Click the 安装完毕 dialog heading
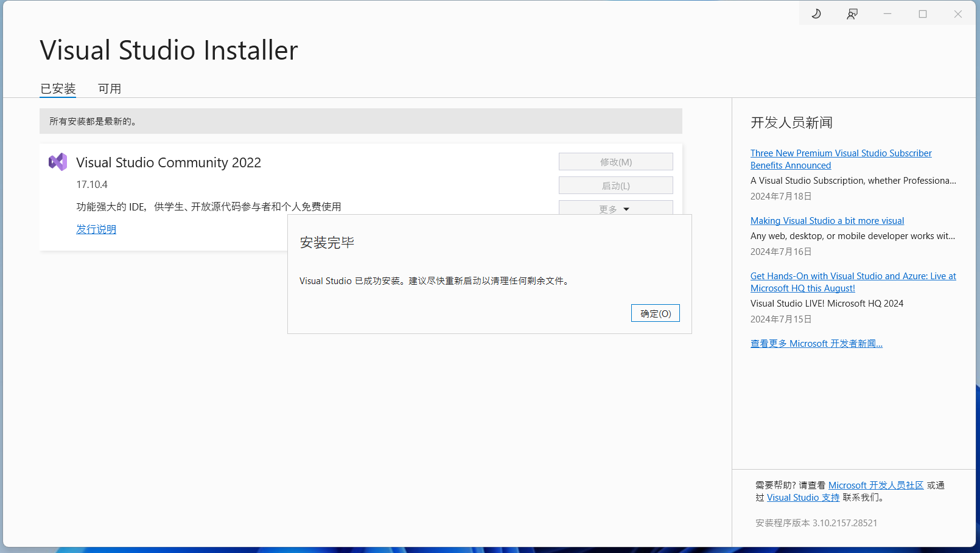This screenshot has height=553, width=980. pos(327,243)
